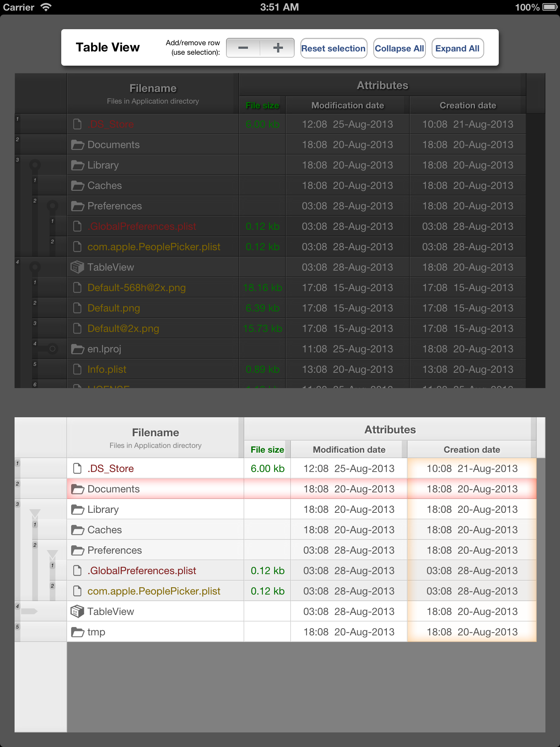Select Default-568h@2x.png filename
This screenshot has height=747, width=560.
tap(137, 287)
